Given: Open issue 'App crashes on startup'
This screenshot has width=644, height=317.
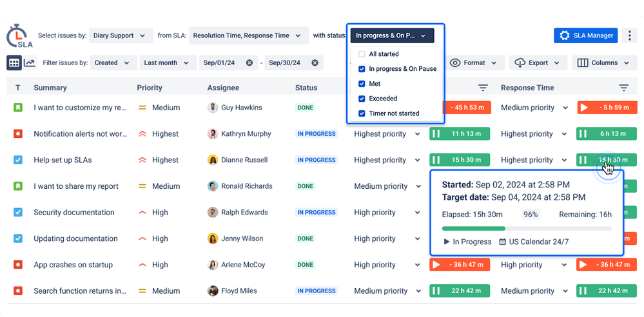Looking at the screenshot, I should pyautogui.click(x=73, y=265).
